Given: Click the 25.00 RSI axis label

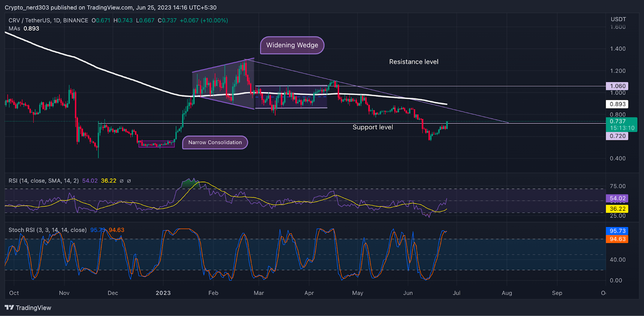Looking at the screenshot, I should click(x=617, y=216).
